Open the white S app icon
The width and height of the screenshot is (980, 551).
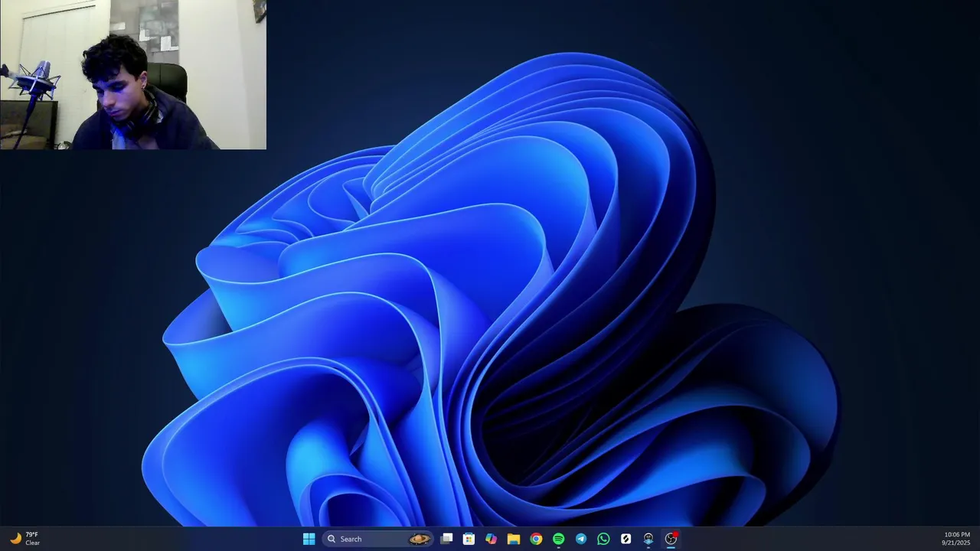click(x=626, y=539)
